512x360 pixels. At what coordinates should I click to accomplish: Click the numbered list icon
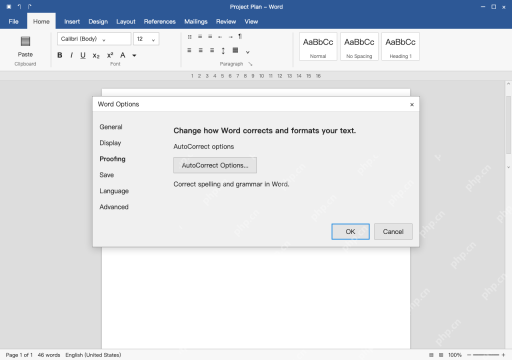(200, 37)
